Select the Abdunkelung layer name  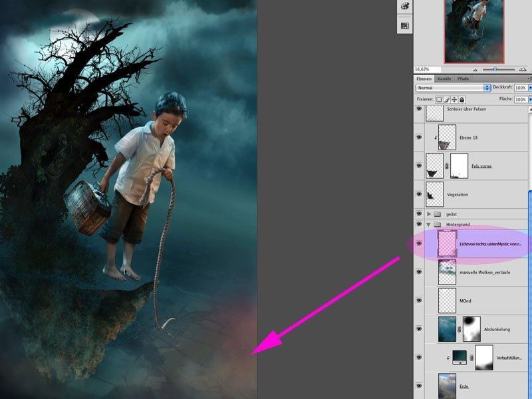tap(497, 329)
